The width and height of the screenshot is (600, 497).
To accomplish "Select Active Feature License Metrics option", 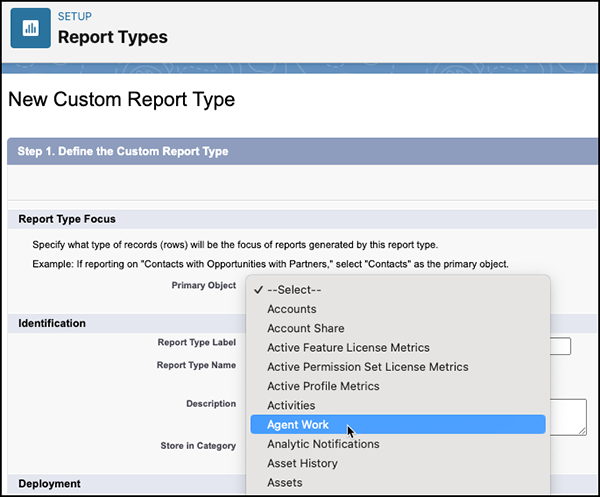I will point(398,347).
